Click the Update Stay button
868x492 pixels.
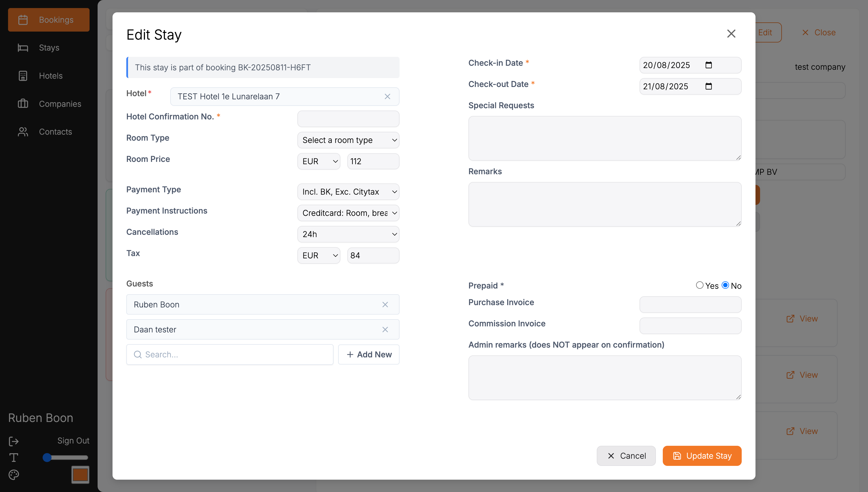[702, 456]
